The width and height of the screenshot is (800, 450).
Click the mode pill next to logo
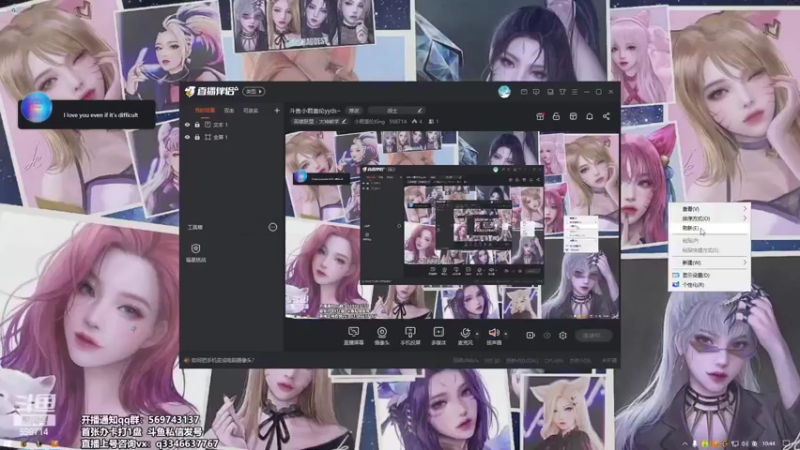coord(254,91)
